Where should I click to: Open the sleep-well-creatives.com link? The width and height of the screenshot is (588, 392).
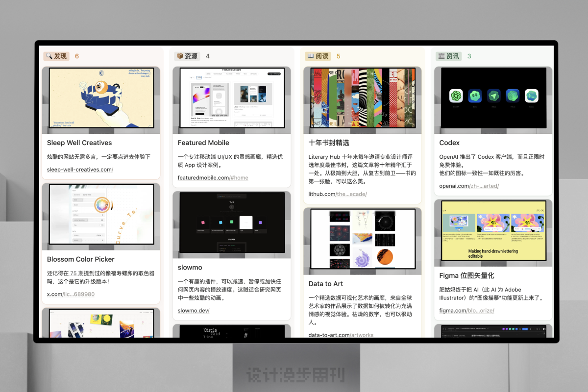[x=80, y=170]
